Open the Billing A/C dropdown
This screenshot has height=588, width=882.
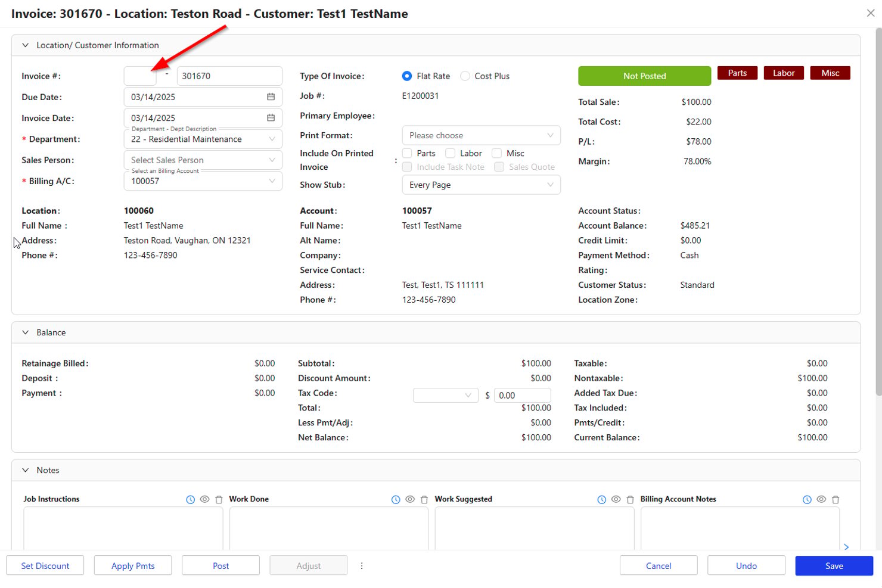tap(203, 181)
